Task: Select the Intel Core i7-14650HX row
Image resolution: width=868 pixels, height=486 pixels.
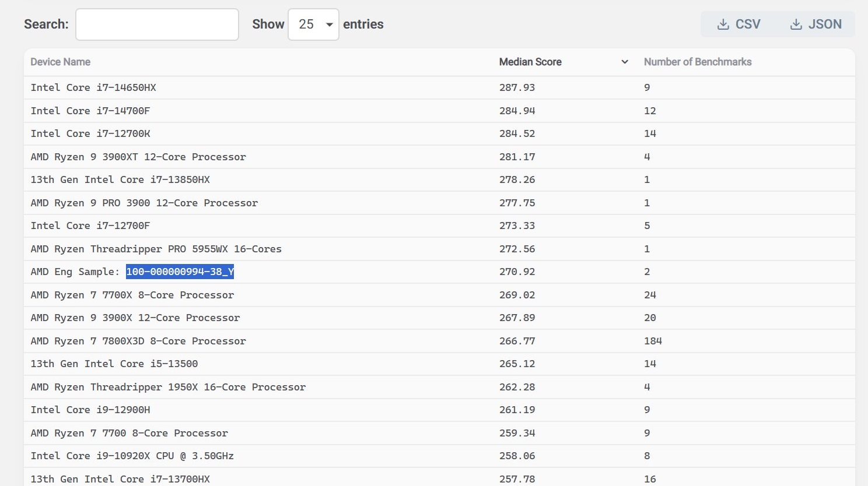Action: tap(93, 87)
